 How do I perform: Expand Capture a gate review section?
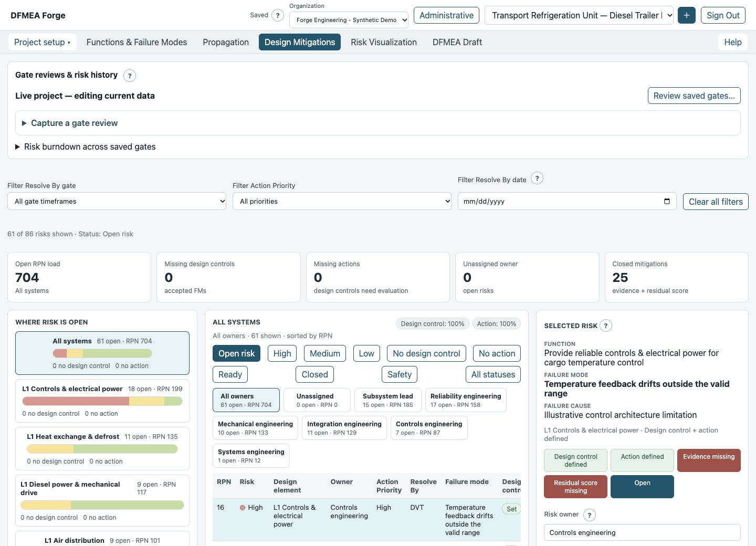point(378,123)
